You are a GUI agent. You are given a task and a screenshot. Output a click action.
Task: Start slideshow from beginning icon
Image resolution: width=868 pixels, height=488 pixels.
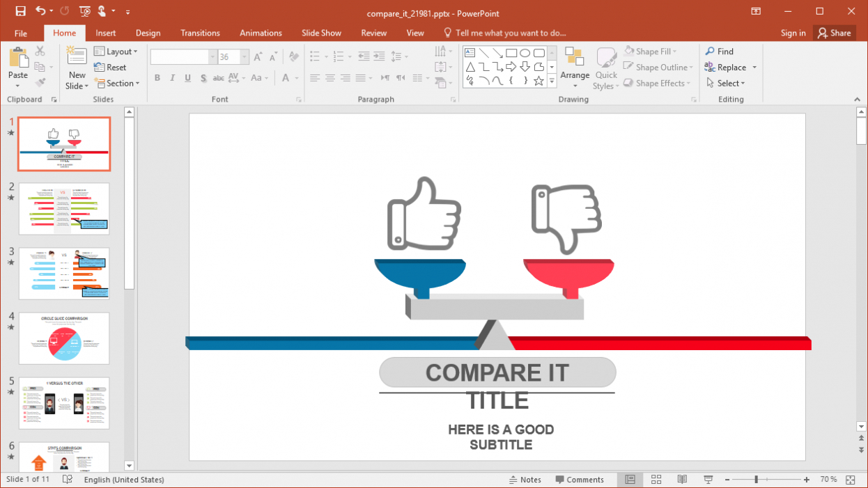(x=85, y=11)
